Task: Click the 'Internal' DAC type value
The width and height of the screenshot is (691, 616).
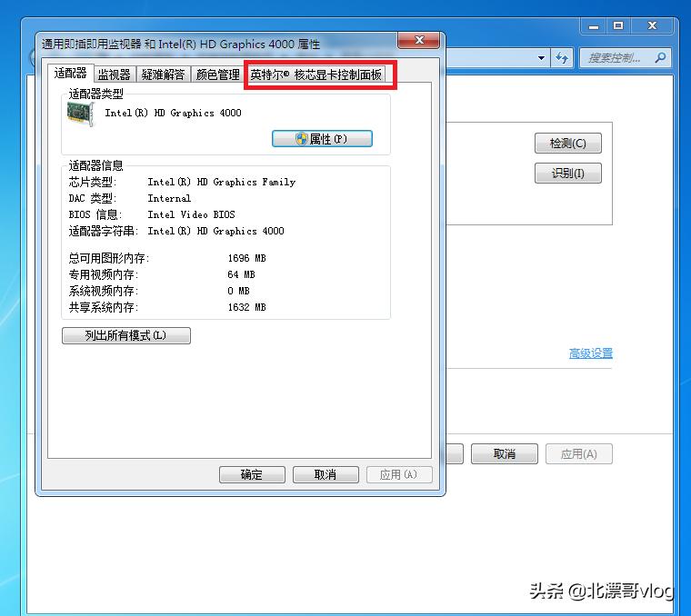Action: pos(169,198)
